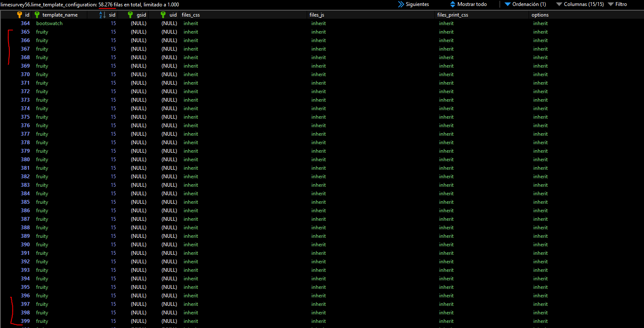Screen dimensions: 644x328
Task: Select row with id 365
Action: pos(25,32)
